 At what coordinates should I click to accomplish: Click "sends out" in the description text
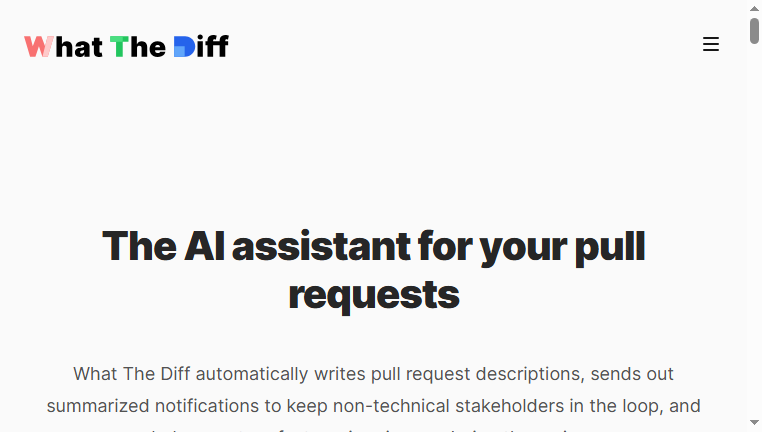click(x=632, y=374)
